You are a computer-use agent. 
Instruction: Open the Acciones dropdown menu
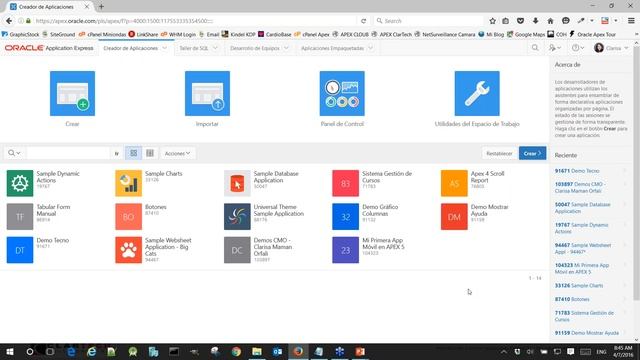[x=177, y=153]
